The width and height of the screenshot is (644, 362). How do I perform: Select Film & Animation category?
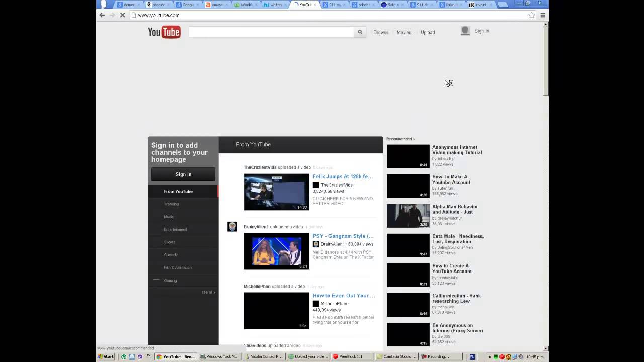click(x=183, y=267)
